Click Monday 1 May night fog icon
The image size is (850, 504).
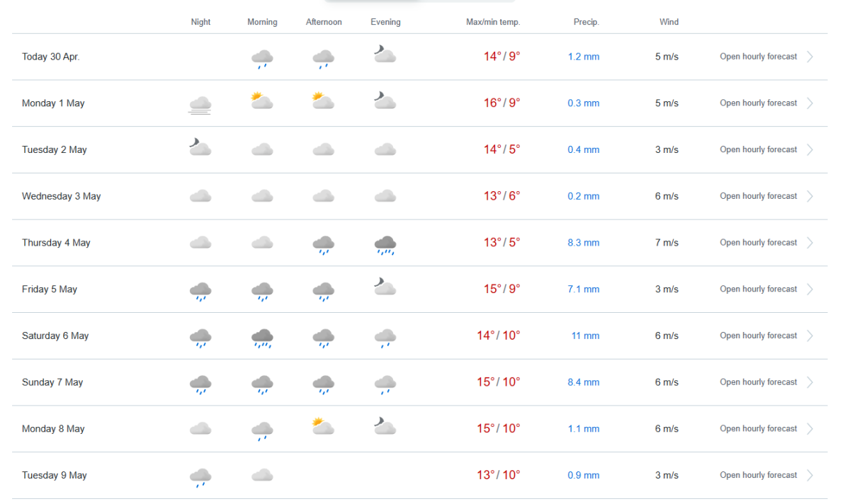tap(200, 105)
